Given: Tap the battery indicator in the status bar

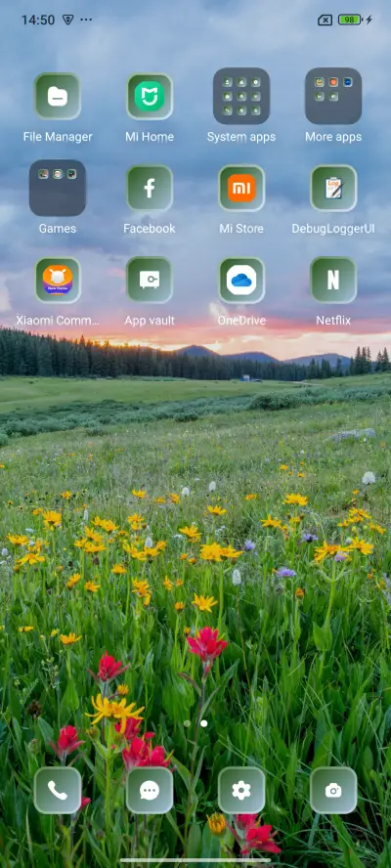Looking at the screenshot, I should [x=351, y=20].
